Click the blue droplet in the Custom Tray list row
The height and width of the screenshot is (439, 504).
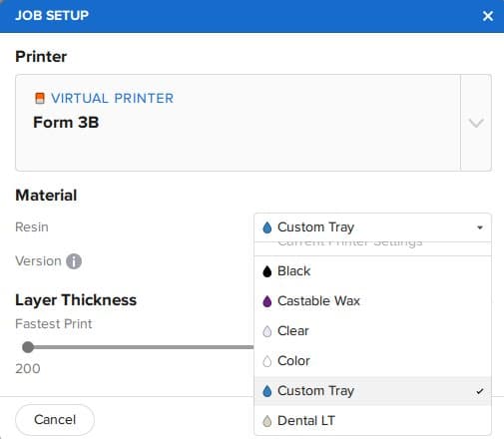tap(267, 391)
